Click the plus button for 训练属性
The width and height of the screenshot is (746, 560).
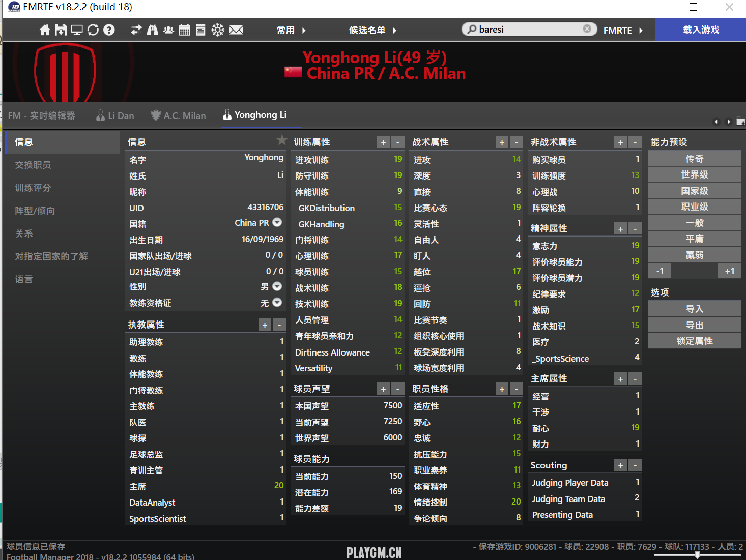click(383, 142)
